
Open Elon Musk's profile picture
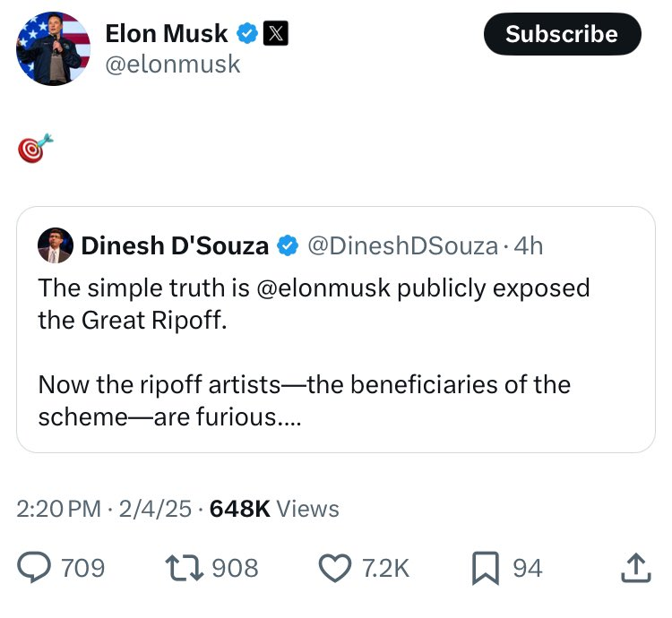click(54, 49)
